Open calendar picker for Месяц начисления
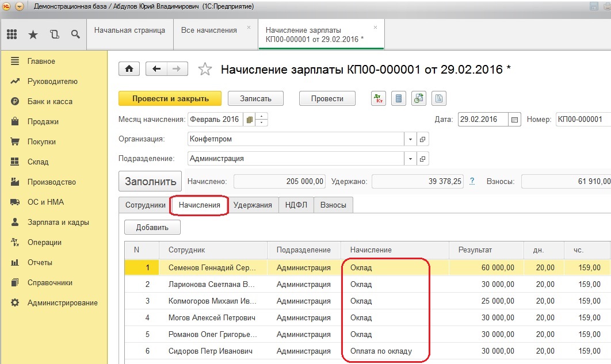611x364 pixels. [x=249, y=120]
